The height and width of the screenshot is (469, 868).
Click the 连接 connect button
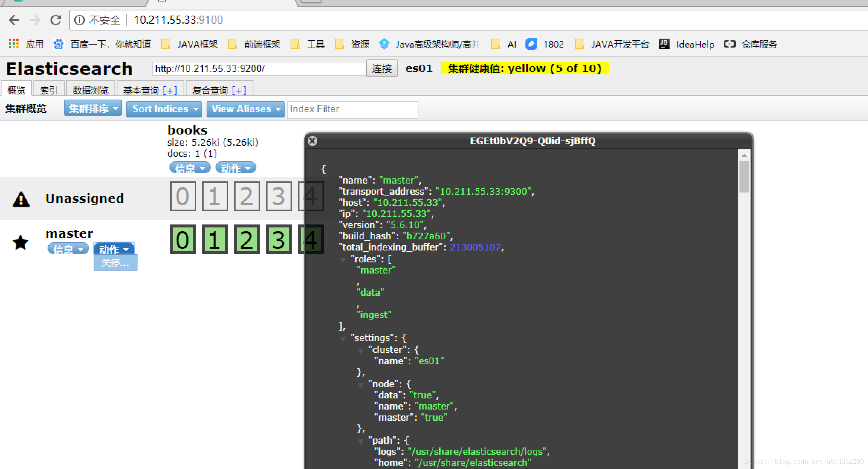tap(382, 68)
